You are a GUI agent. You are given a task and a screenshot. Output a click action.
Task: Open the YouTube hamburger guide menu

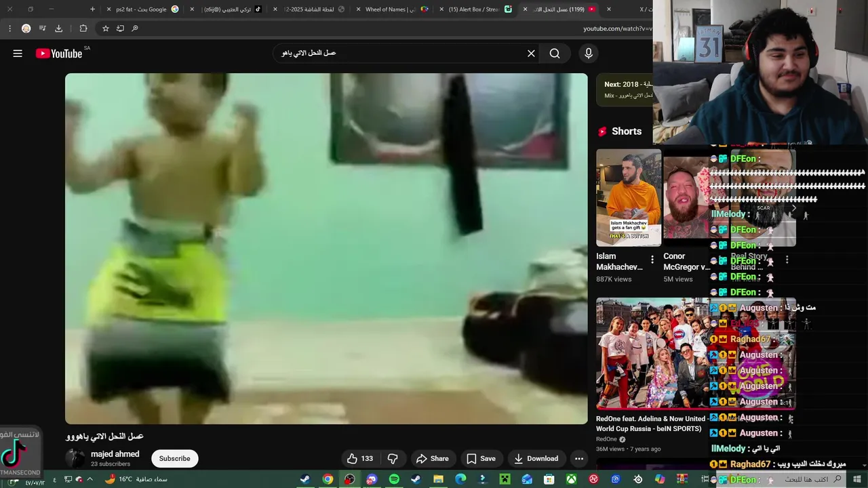pos(18,54)
